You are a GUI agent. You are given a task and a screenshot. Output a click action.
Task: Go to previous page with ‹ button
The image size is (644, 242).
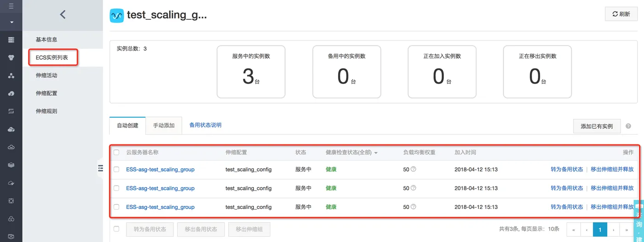coord(587,229)
